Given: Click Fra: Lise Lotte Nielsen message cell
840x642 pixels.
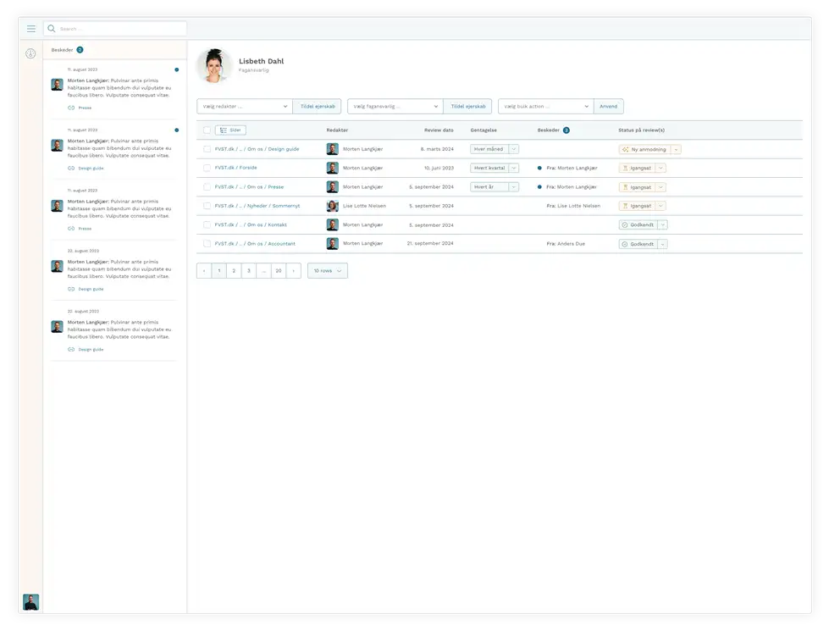Looking at the screenshot, I should 573,206.
